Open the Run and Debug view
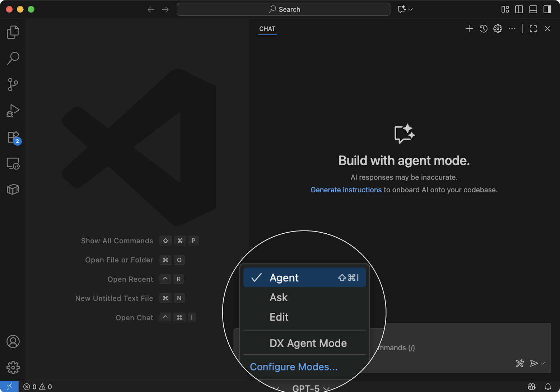The height and width of the screenshot is (392, 560). [13, 111]
